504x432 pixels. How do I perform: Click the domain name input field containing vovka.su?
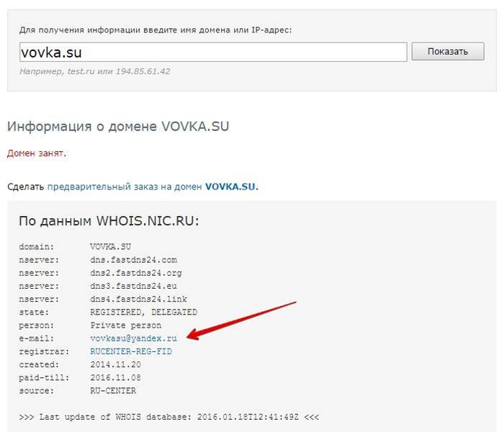(213, 52)
